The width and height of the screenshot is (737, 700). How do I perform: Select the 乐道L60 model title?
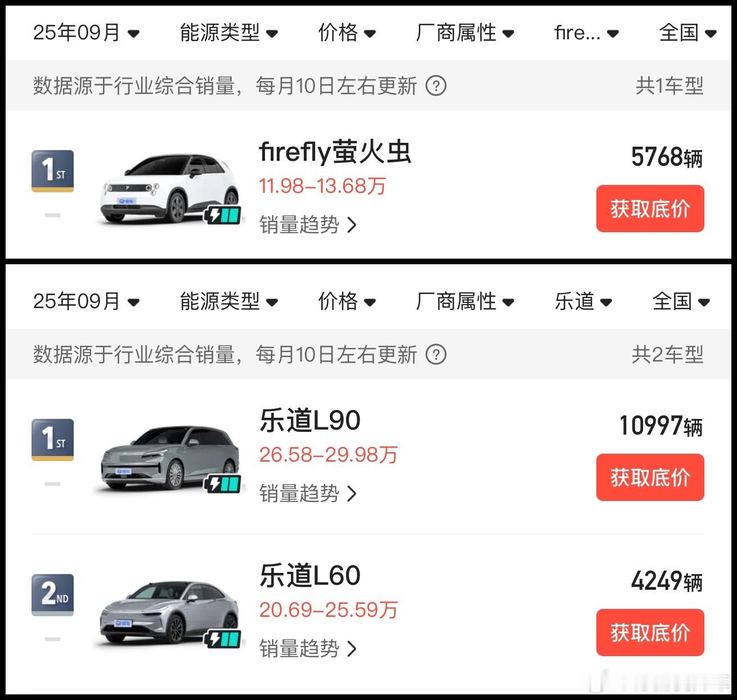tap(310, 576)
